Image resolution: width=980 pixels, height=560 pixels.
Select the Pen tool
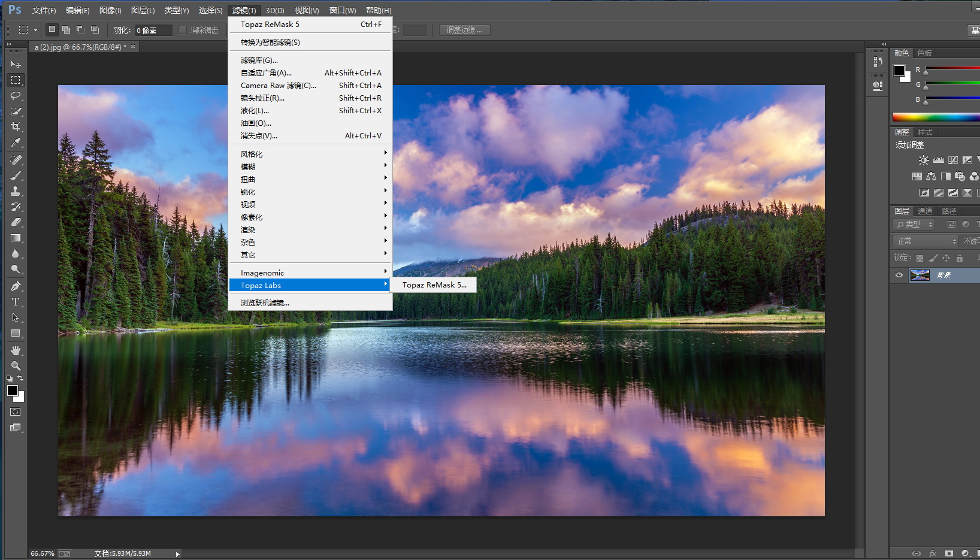(x=16, y=286)
